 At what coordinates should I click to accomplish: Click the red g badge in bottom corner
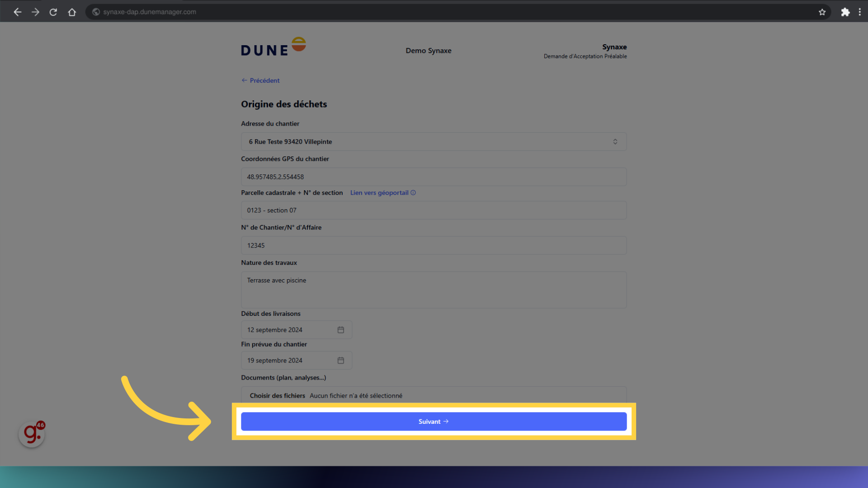pyautogui.click(x=31, y=433)
